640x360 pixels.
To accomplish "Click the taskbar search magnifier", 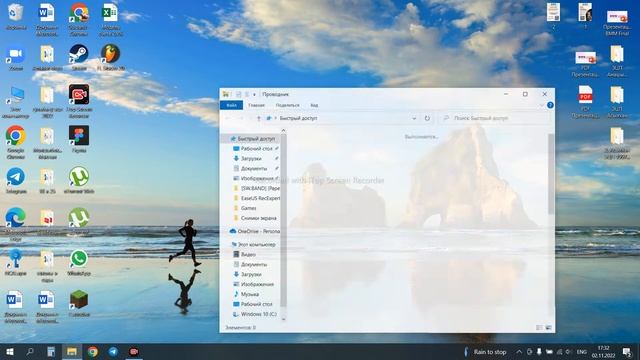I will (30, 351).
